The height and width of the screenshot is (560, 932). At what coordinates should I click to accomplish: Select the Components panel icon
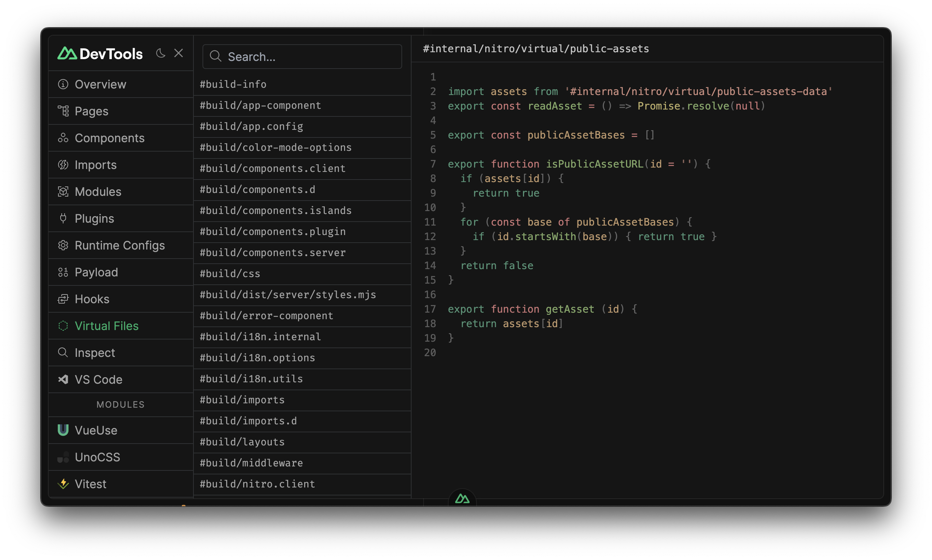(x=64, y=138)
